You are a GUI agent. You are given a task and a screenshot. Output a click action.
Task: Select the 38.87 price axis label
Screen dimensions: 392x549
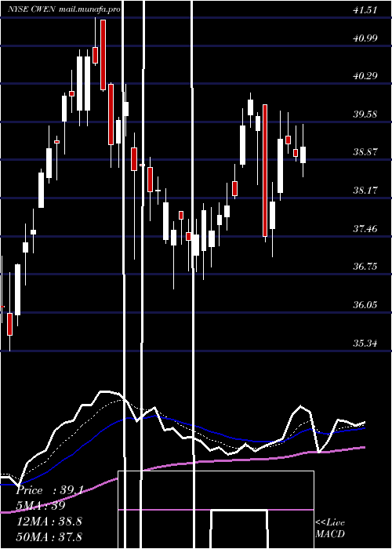pyautogui.click(x=365, y=152)
